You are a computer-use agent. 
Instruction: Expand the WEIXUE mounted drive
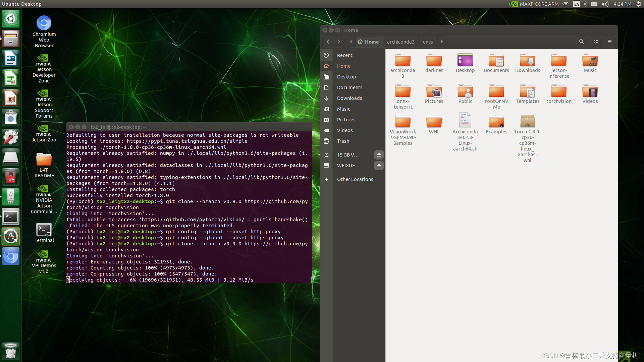coord(348,165)
